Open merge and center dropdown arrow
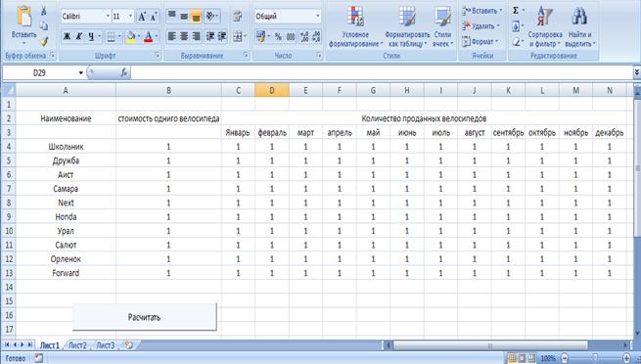The height and width of the screenshot is (364, 641). 245,36
